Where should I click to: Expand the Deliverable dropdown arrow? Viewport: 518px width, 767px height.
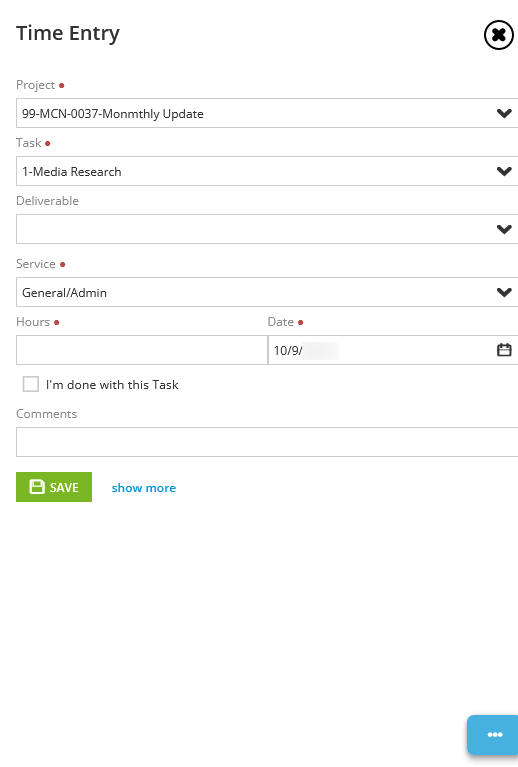tap(504, 229)
